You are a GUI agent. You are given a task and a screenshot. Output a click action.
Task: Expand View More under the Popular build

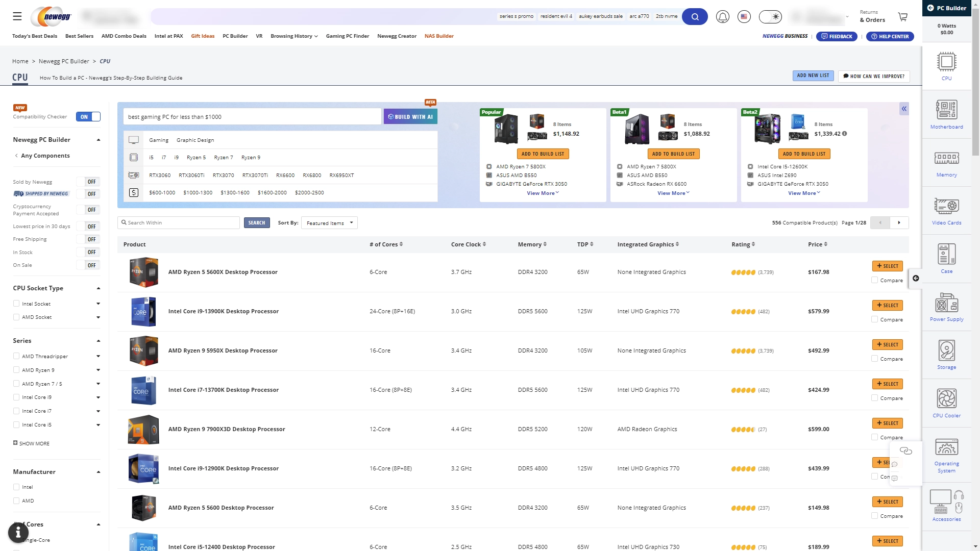tap(543, 193)
